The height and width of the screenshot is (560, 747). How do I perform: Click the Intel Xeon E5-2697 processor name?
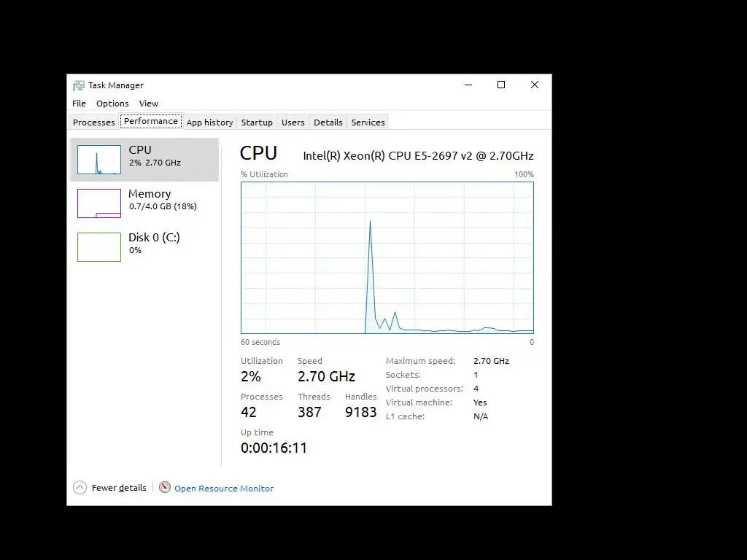(x=418, y=156)
